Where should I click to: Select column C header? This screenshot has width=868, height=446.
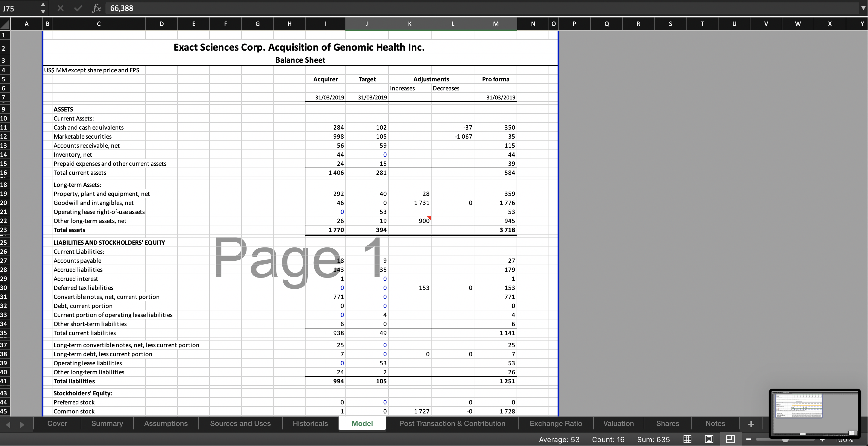(x=99, y=24)
